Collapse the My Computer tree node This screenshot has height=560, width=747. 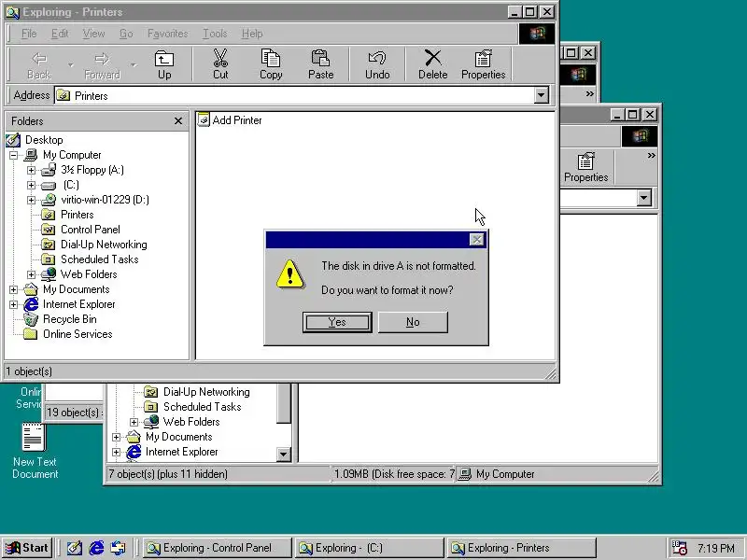(13, 155)
